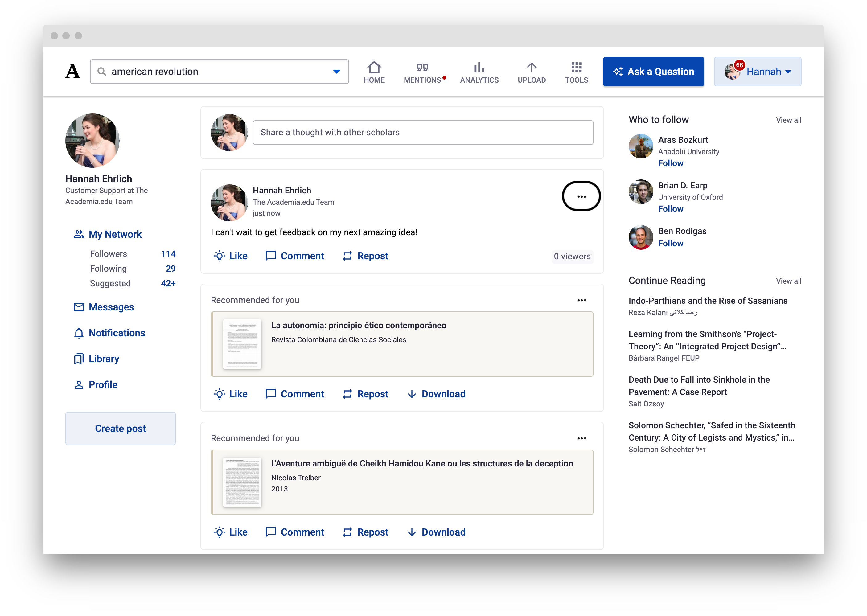Comment on Hannah's 'amazing idea' post

coord(295,256)
